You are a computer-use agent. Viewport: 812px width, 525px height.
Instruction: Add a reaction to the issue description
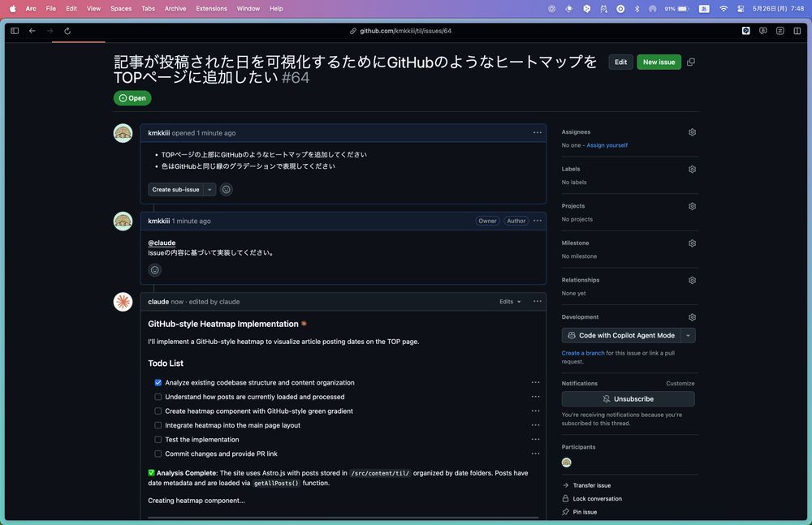[x=227, y=190]
